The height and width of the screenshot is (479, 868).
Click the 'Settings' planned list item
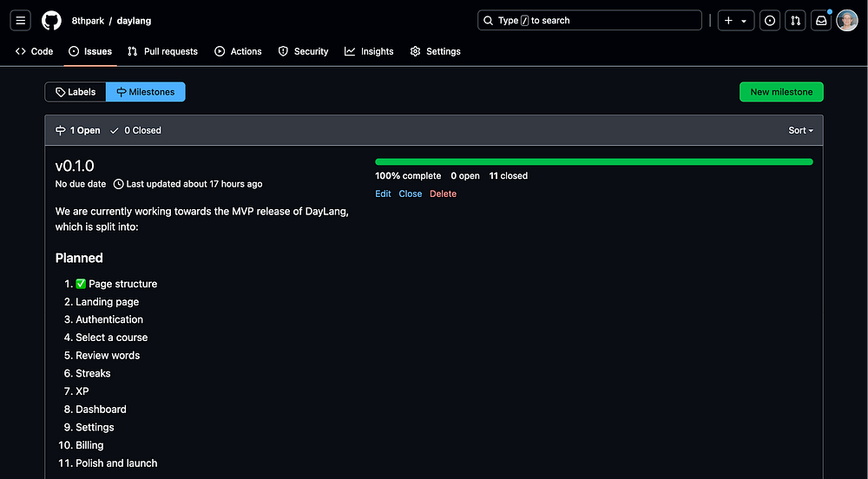tap(95, 428)
